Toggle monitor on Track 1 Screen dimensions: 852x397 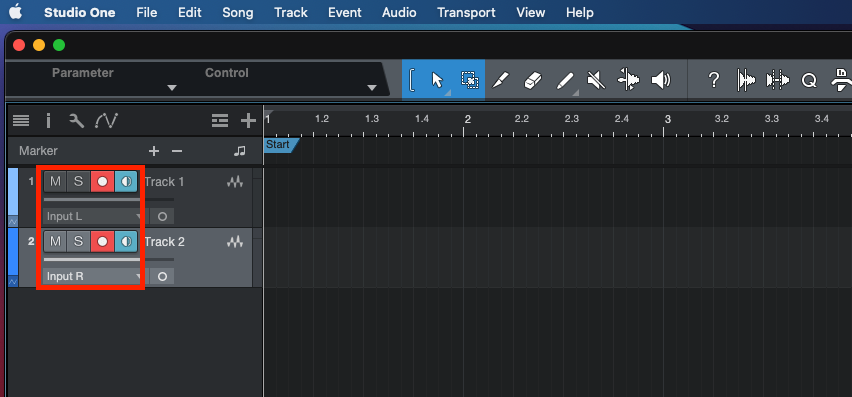click(x=126, y=182)
